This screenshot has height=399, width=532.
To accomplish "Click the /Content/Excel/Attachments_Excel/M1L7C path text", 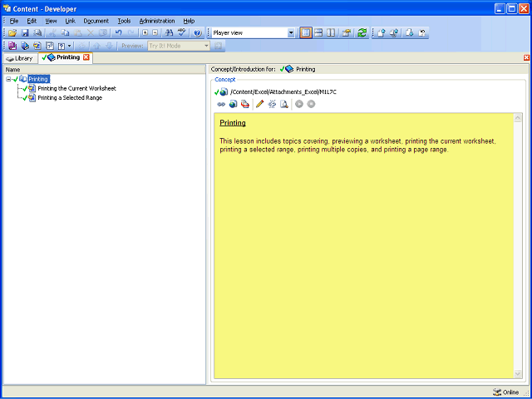I will (x=283, y=92).
